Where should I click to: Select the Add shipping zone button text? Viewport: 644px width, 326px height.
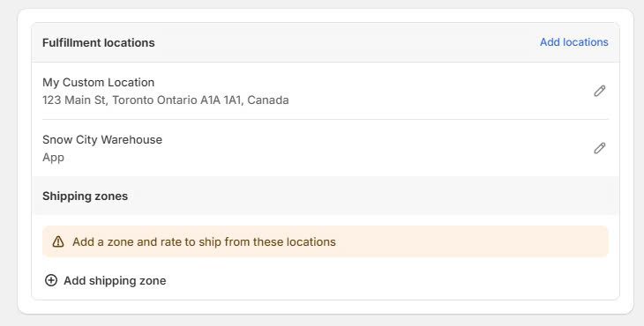pyautogui.click(x=115, y=281)
